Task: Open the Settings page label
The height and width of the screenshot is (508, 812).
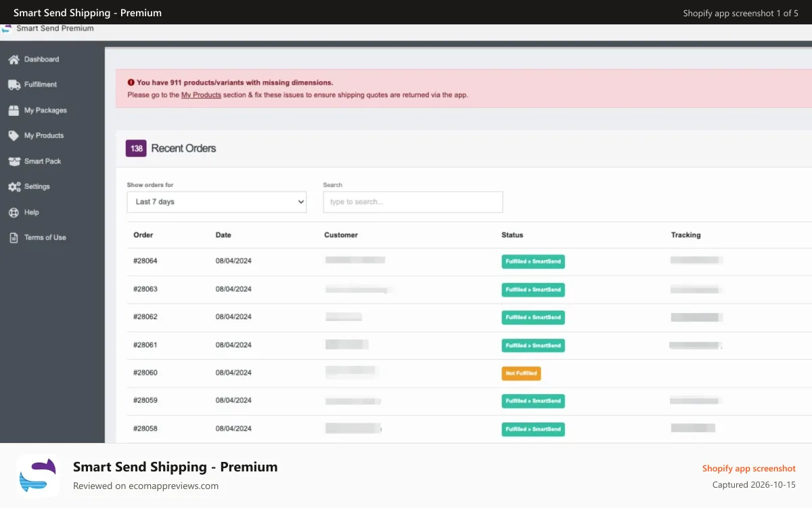Action: point(37,186)
